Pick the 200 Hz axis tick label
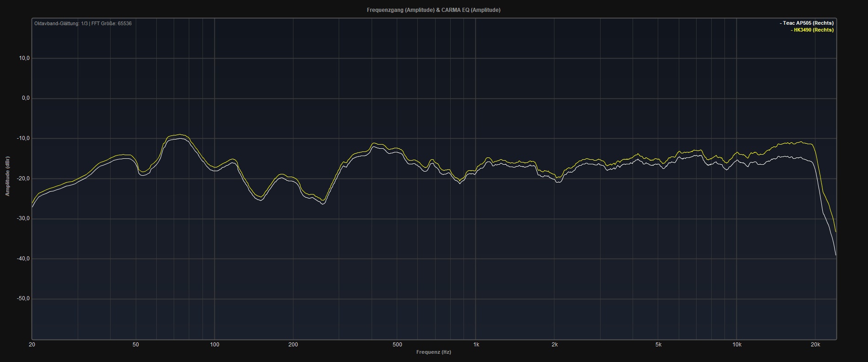 (293, 345)
